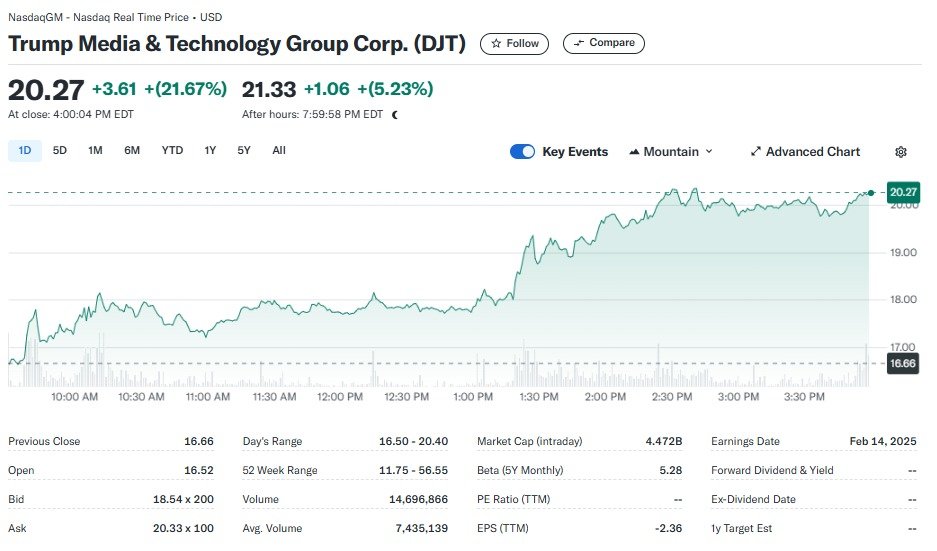Click the Advanced Chart expand icon

tap(756, 152)
